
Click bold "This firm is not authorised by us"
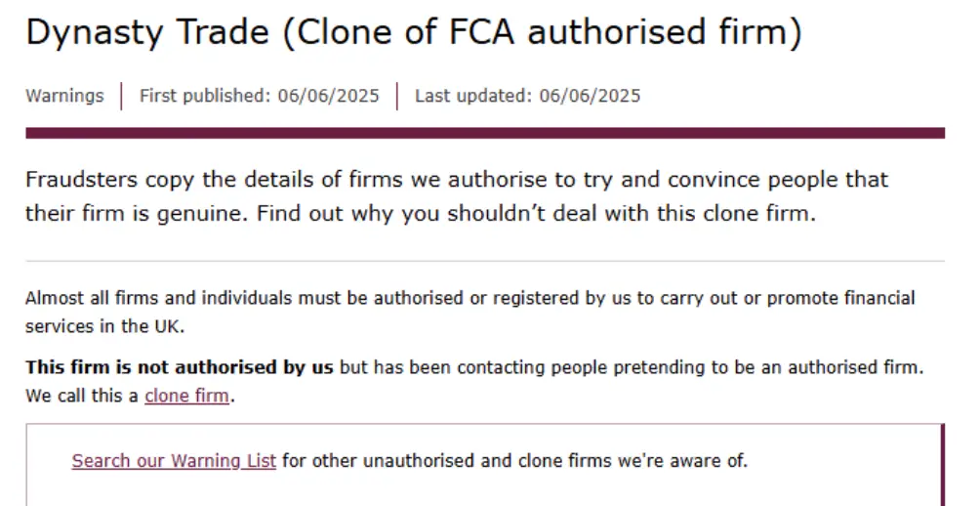click(x=180, y=368)
